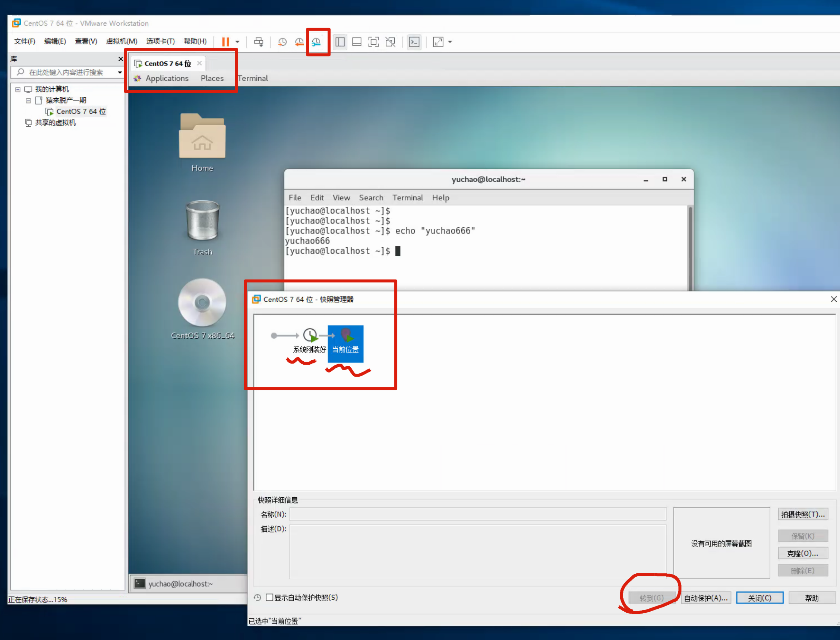
Task: Click the revert to snapshot icon
Action: tap(299, 42)
